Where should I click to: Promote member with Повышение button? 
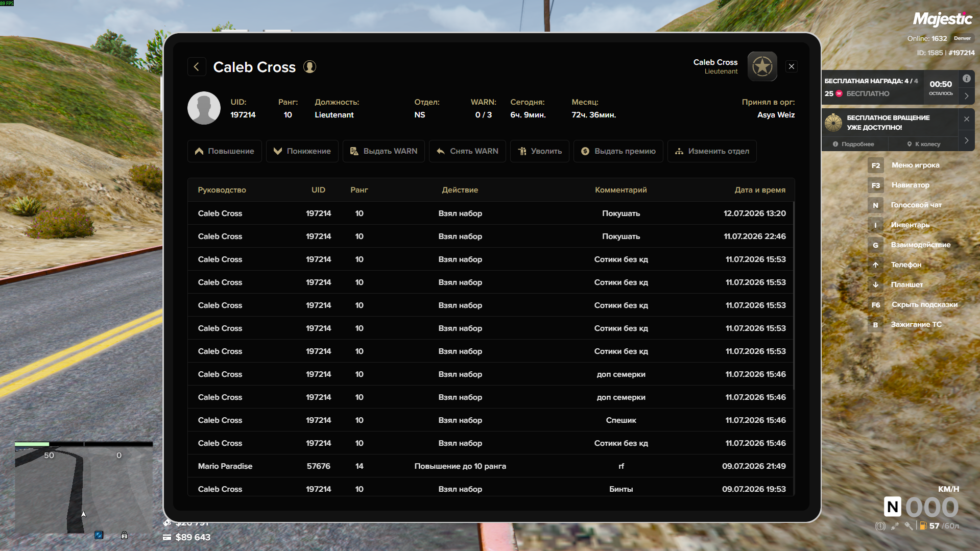tap(225, 151)
